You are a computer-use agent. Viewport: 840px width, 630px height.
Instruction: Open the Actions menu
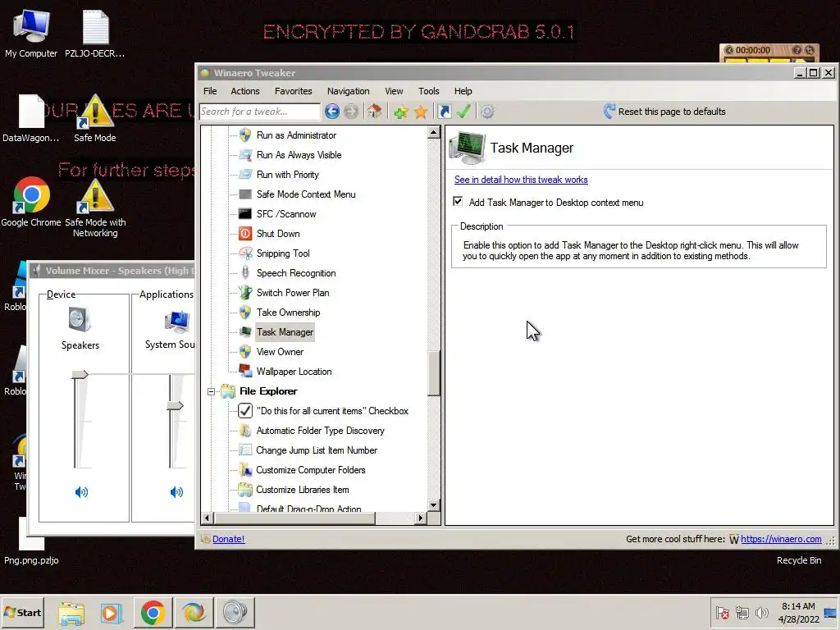(244, 91)
